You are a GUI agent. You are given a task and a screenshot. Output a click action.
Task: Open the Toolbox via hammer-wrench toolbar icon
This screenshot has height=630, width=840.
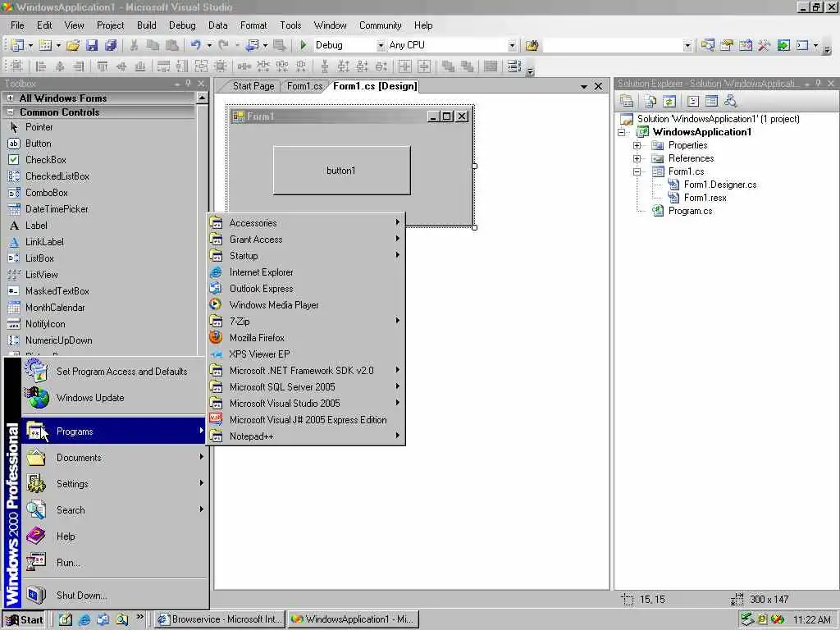[x=764, y=46]
